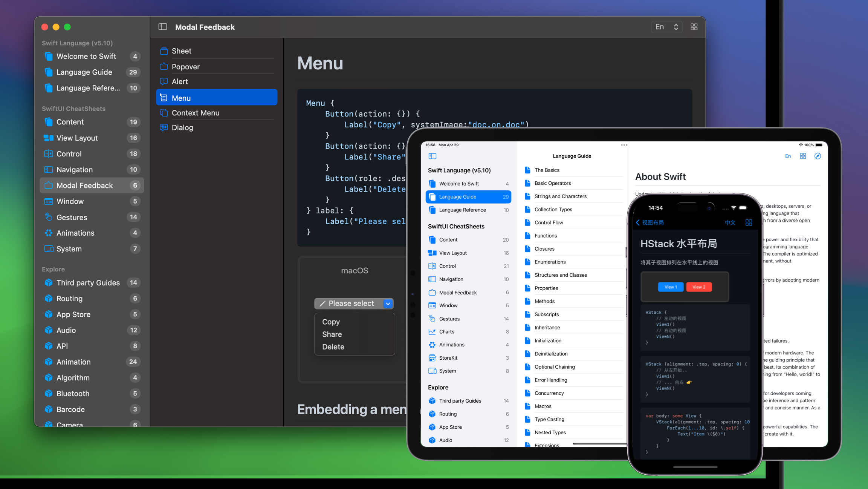
Task: Click the Control icon in Mac sidebar
Action: (x=49, y=154)
